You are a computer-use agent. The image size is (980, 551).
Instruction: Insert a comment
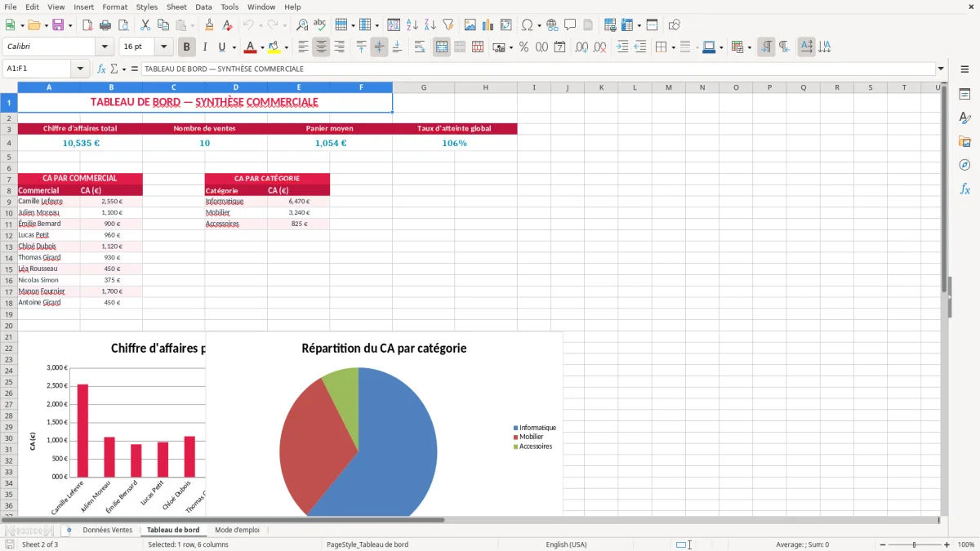570,24
